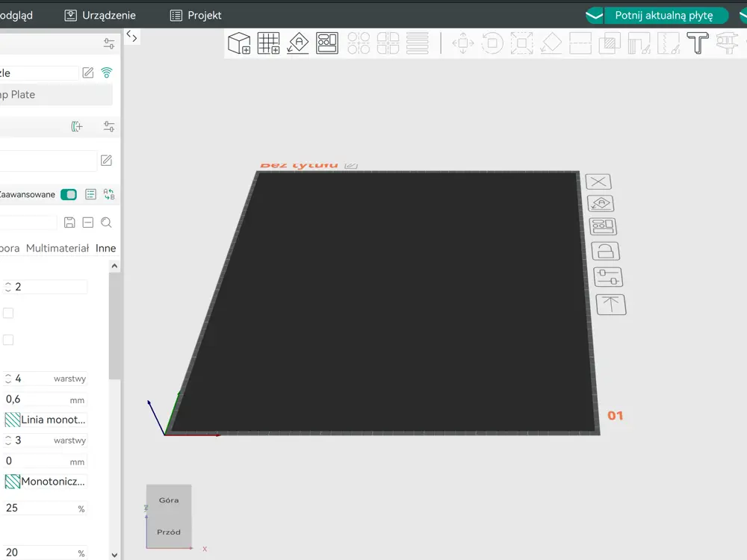747x560 pixels.
Task: Lock plate 01 with the padlock icon
Action: [606, 251]
